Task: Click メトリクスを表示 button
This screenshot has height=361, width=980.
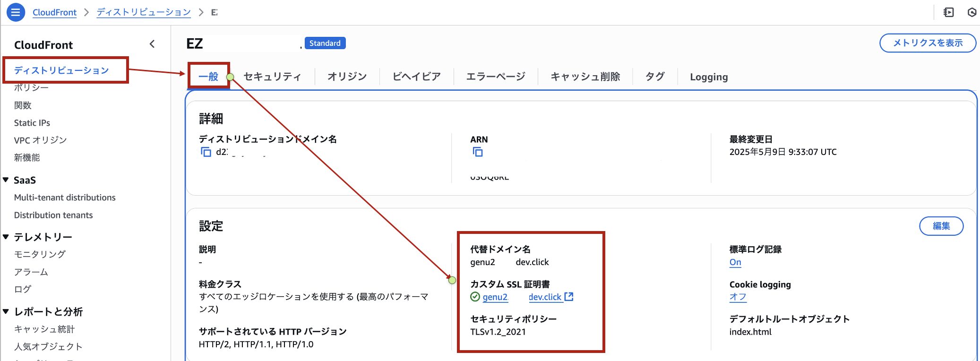Action: [x=928, y=43]
